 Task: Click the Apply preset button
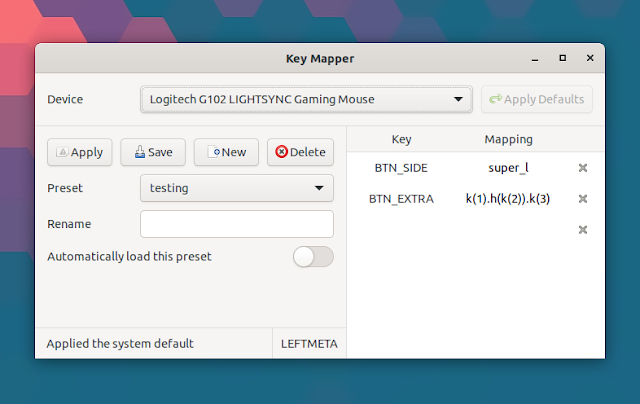tap(80, 152)
